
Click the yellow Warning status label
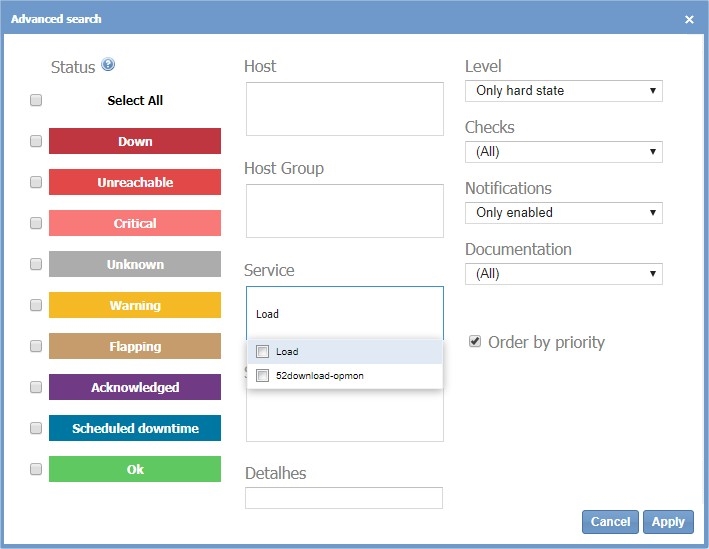[x=135, y=305]
